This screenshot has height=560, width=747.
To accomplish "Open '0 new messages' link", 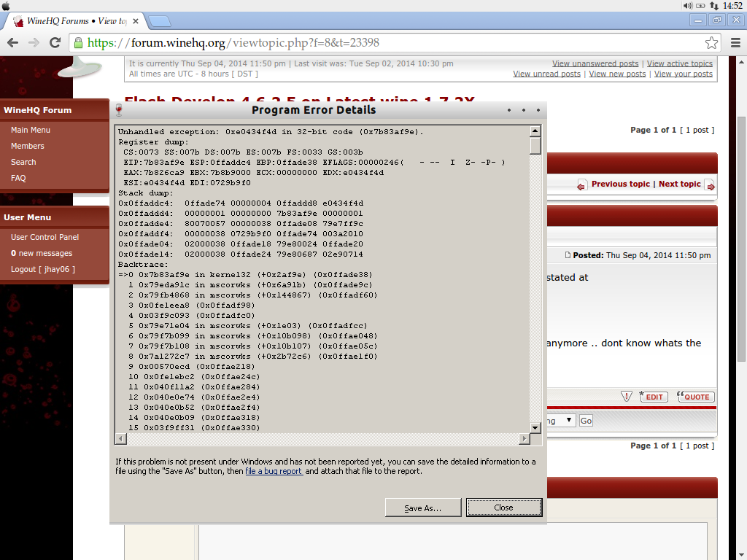I will coord(42,253).
